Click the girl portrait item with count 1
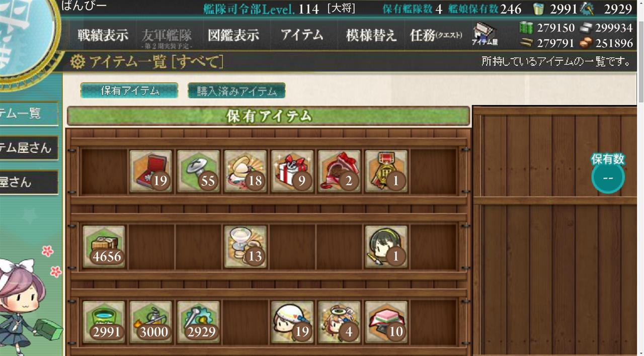Screen dimensions: 644x356 tap(386, 246)
